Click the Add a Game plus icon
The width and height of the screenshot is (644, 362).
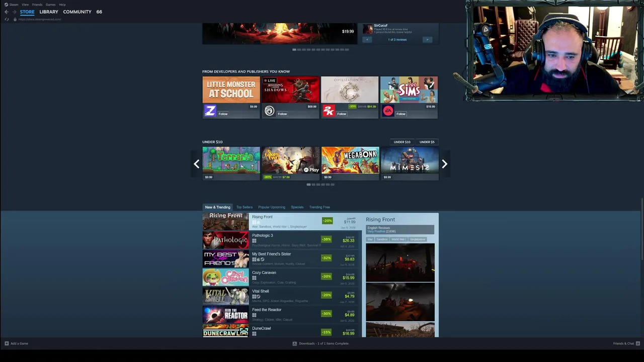7,343
